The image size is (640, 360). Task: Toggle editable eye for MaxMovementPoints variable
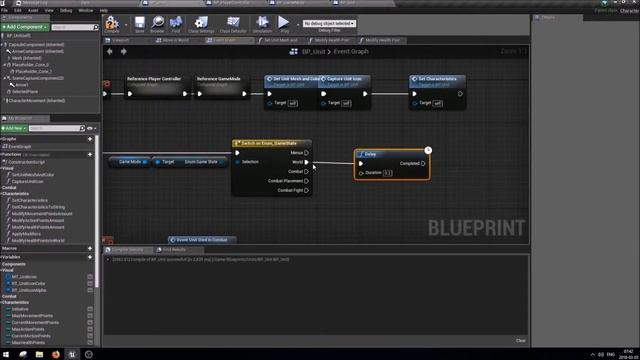pyautogui.click(x=90, y=316)
